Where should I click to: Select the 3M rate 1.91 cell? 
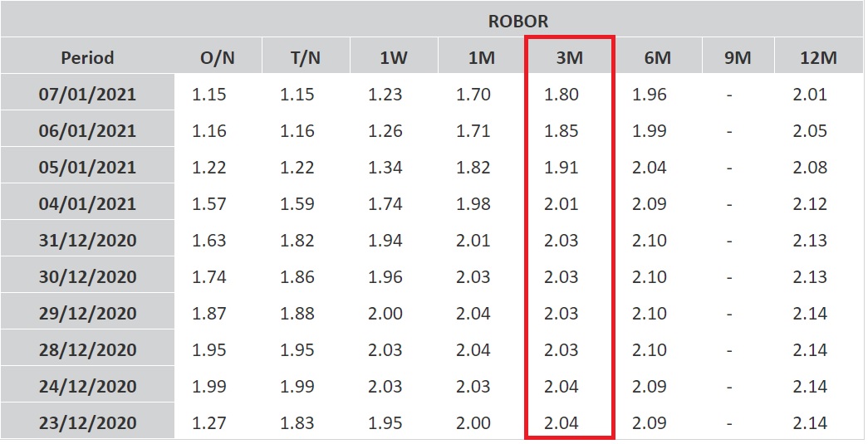(x=562, y=168)
